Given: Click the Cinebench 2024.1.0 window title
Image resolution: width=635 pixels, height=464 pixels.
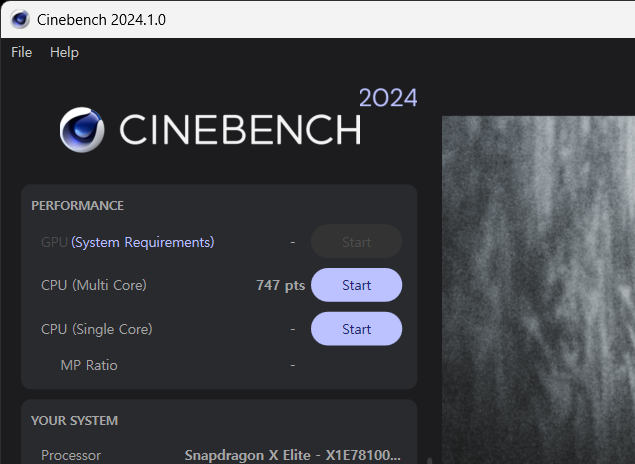Looking at the screenshot, I should pyautogui.click(x=101, y=20).
